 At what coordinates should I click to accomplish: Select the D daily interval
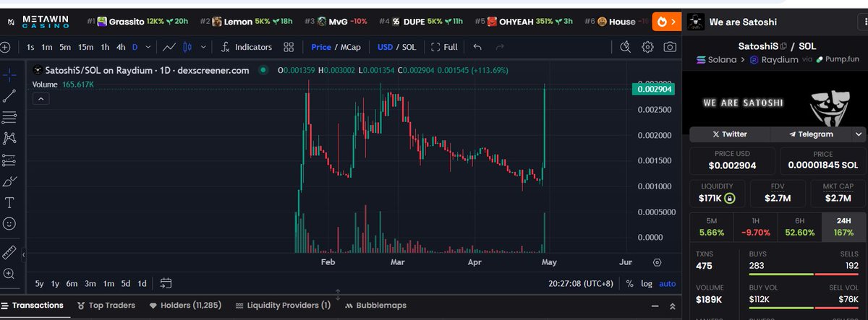tap(135, 47)
